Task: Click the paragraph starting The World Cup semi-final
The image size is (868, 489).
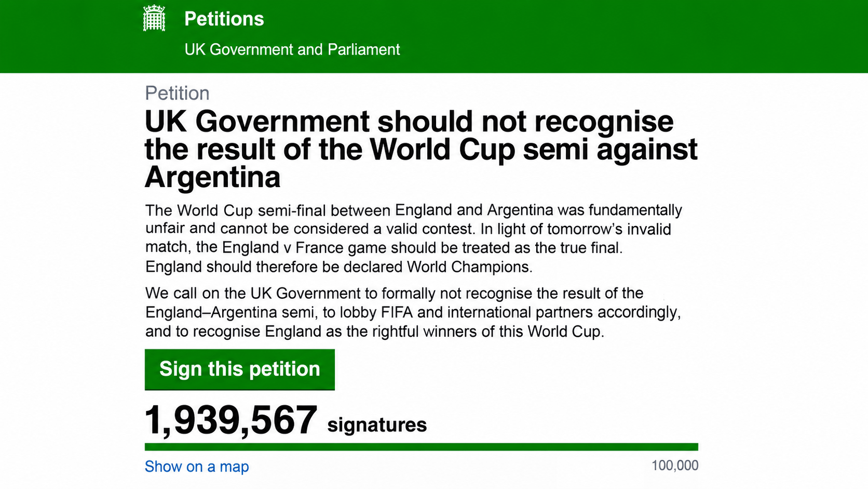Action: (x=414, y=239)
